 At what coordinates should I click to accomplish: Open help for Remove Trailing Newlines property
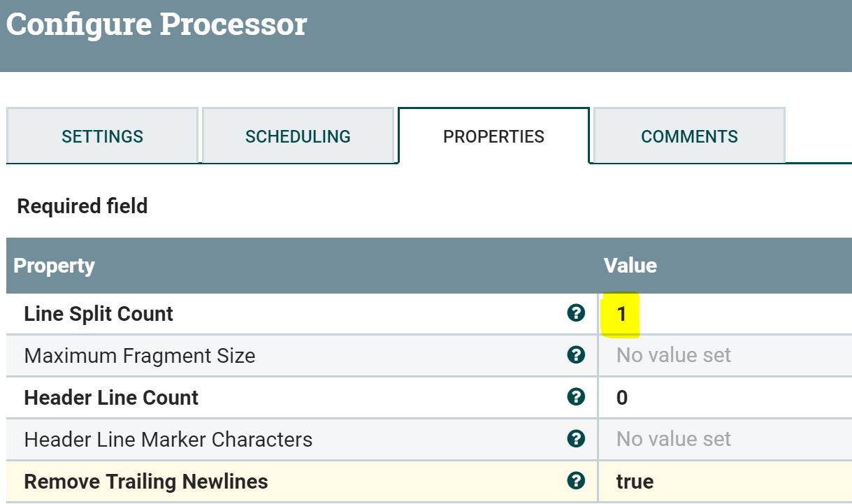coord(575,481)
